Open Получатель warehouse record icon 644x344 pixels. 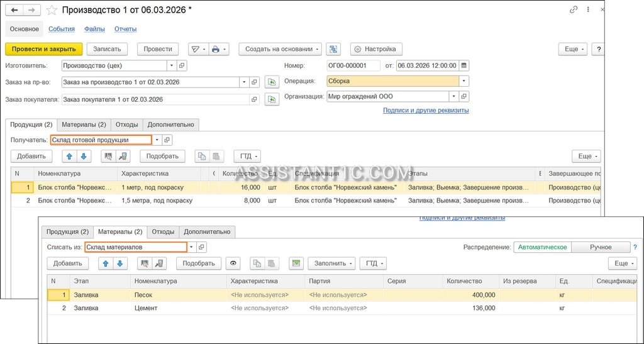click(167, 140)
